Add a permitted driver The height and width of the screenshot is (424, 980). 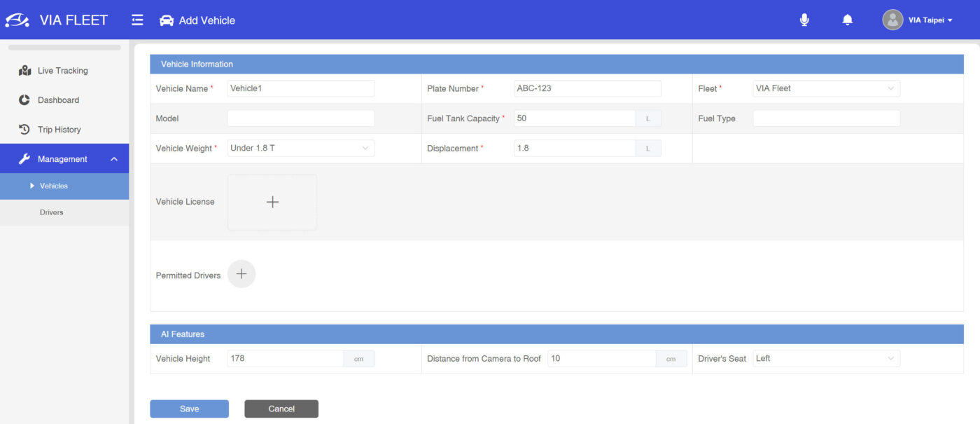[241, 274]
